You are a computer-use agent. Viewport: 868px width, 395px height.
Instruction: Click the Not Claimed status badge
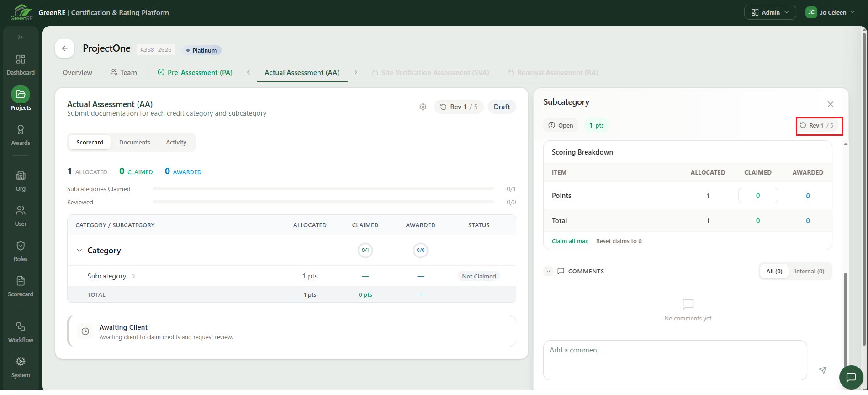click(479, 276)
